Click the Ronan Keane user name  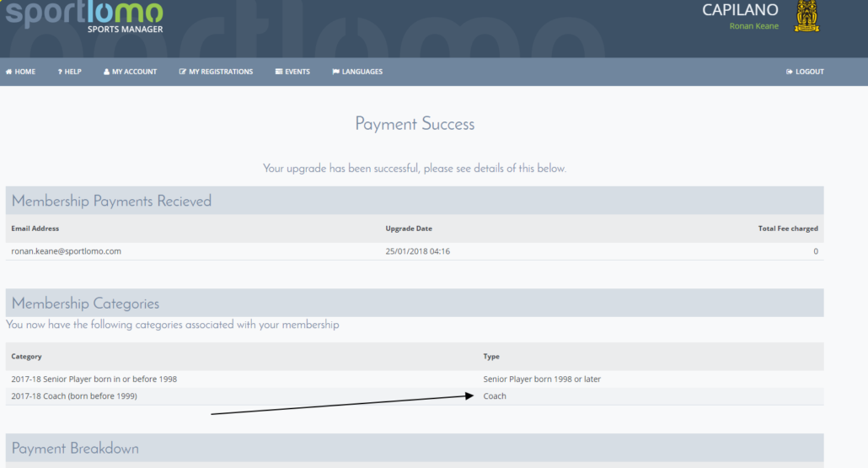tap(754, 26)
